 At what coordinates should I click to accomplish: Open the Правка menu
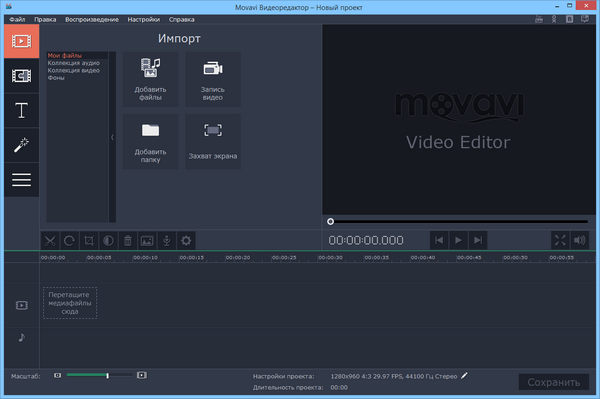45,20
